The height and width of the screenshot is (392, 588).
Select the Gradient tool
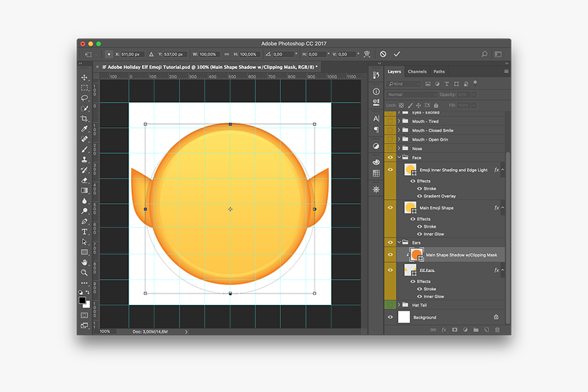click(84, 191)
